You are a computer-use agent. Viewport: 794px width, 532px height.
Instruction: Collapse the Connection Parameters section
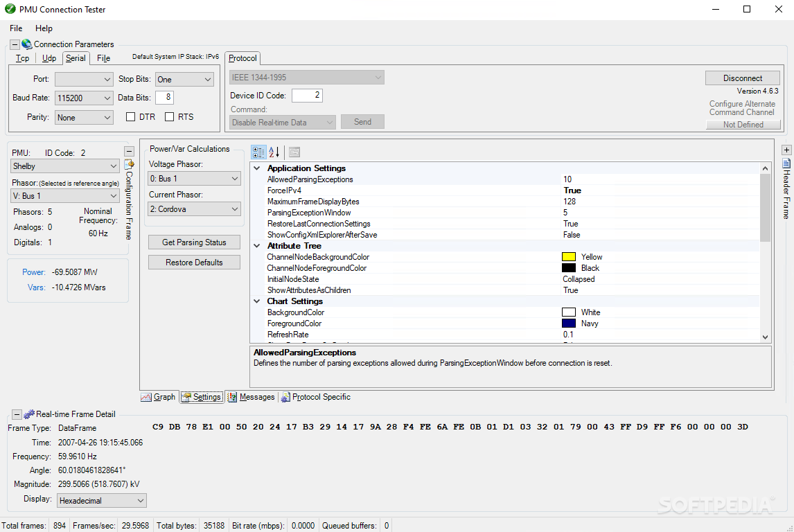pyautogui.click(x=15, y=44)
